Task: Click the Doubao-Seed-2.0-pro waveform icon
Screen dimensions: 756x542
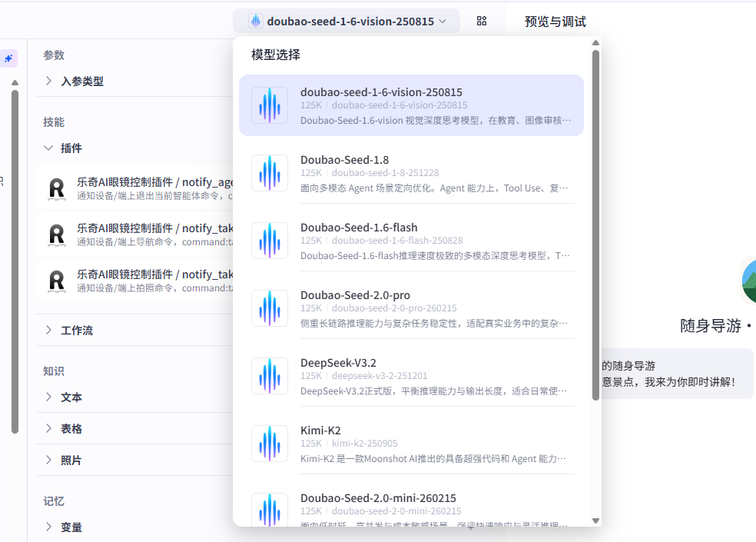Action: pyautogui.click(x=270, y=308)
